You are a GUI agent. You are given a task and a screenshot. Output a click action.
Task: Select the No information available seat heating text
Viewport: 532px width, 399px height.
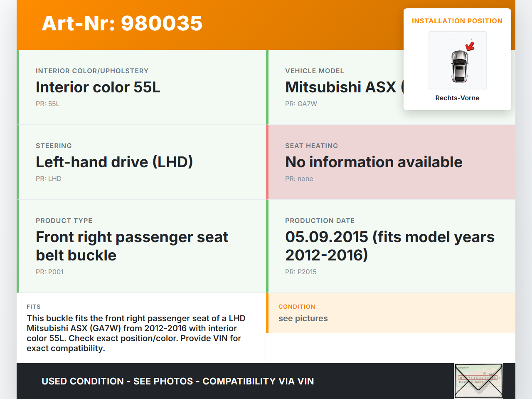[374, 162]
